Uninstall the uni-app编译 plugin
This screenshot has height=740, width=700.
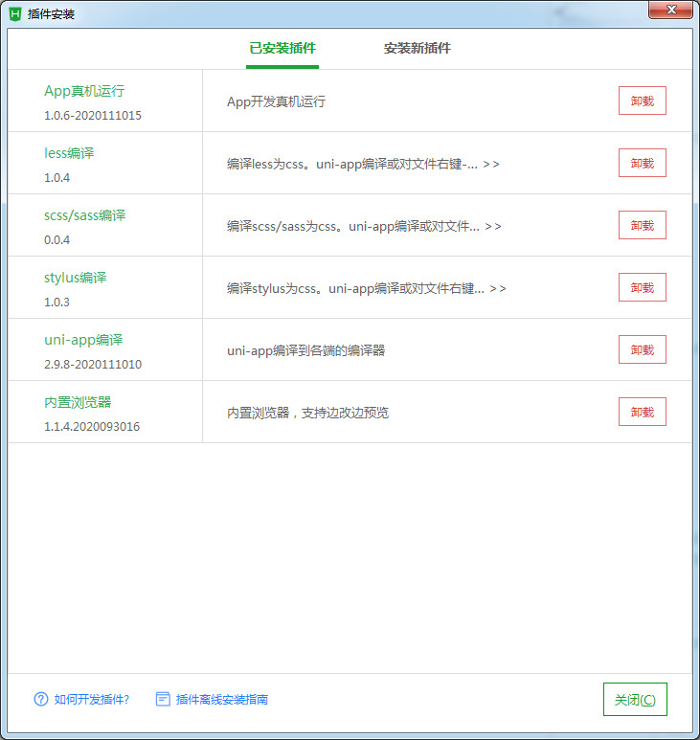[x=642, y=349]
